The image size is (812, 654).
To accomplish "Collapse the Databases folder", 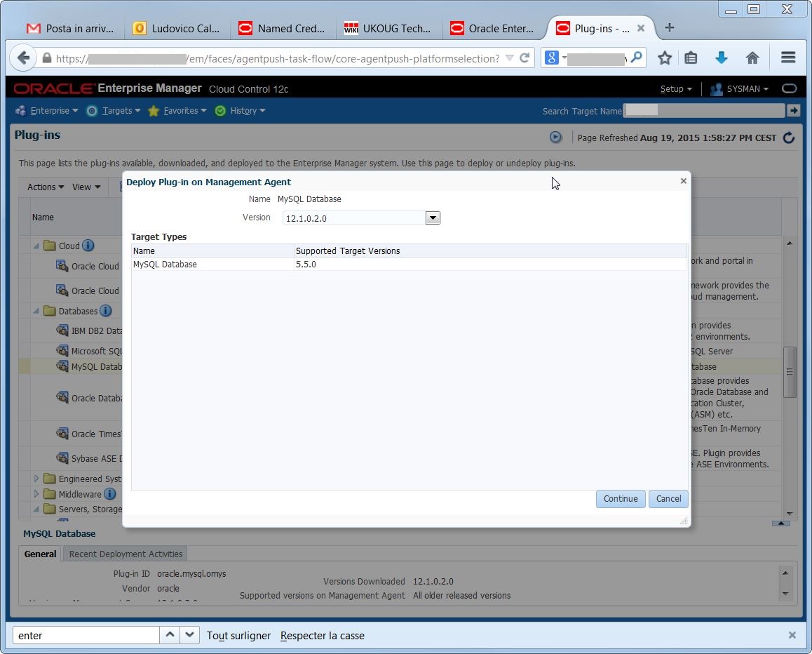I will click(36, 312).
